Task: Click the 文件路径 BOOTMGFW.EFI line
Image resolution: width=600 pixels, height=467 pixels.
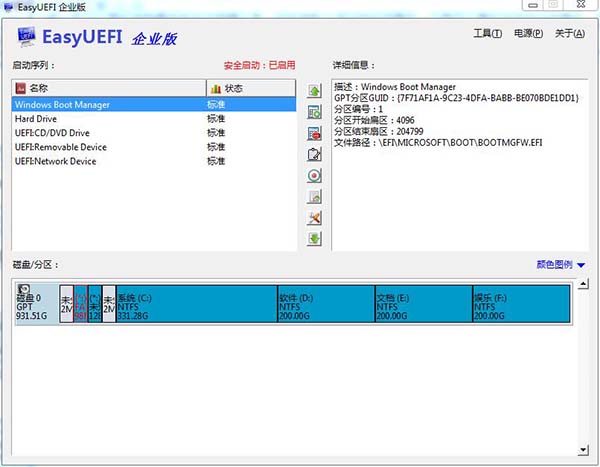Action: [438, 143]
